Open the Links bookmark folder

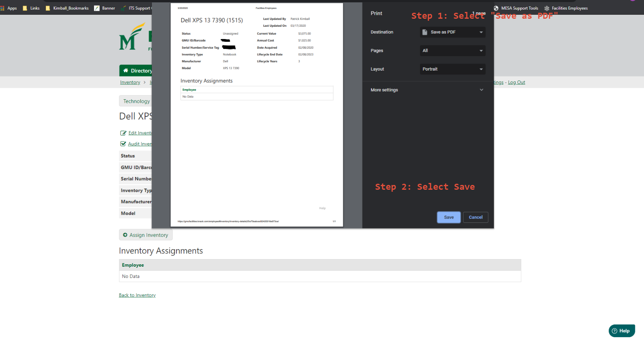click(x=31, y=8)
